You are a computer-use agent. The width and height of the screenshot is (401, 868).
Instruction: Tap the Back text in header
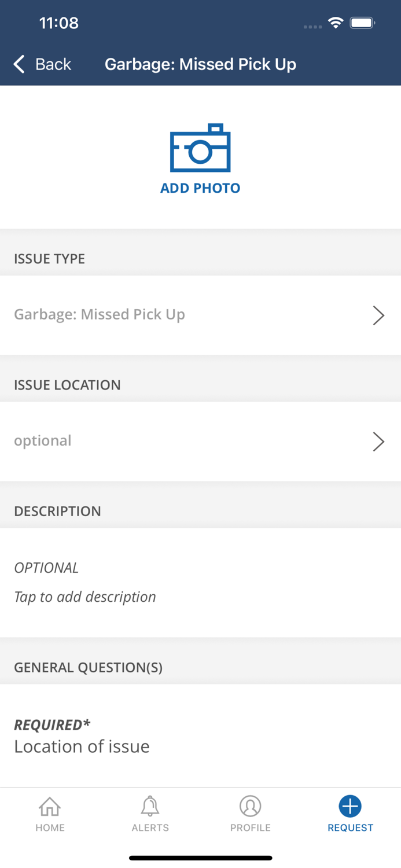[53, 64]
